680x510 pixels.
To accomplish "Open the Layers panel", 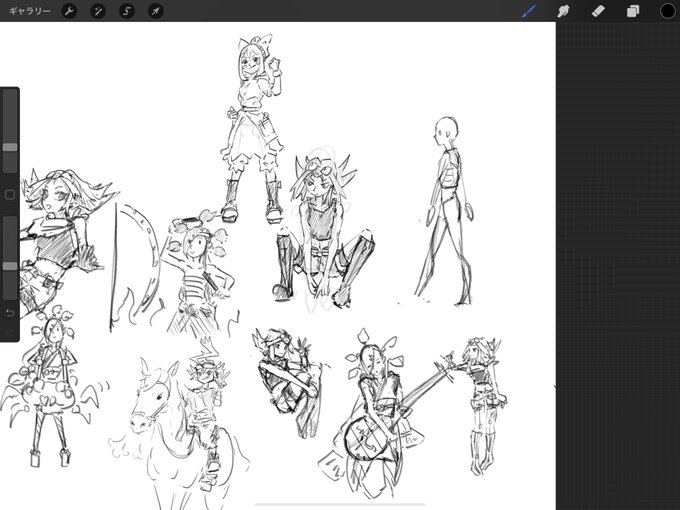I will click(633, 11).
